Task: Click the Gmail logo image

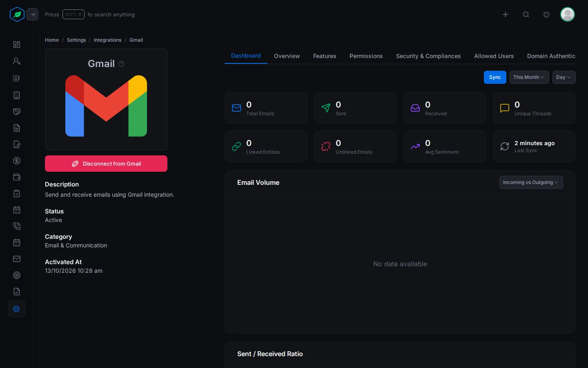Action: point(106,106)
